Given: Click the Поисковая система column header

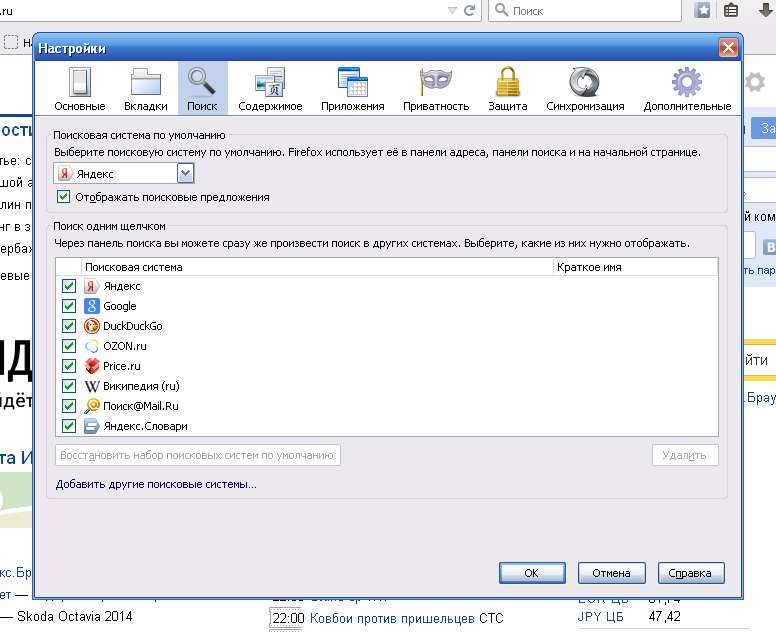Looking at the screenshot, I should tap(317, 267).
